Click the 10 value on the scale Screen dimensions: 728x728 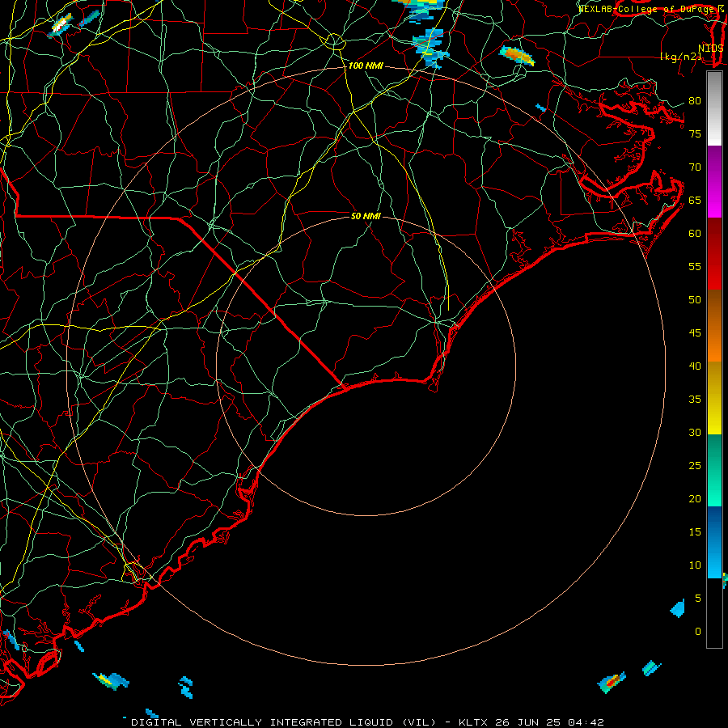tap(695, 565)
